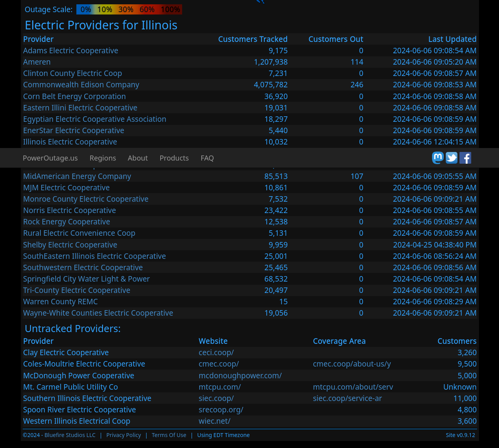Open Adams Electric Cooperative provider page

tap(71, 51)
